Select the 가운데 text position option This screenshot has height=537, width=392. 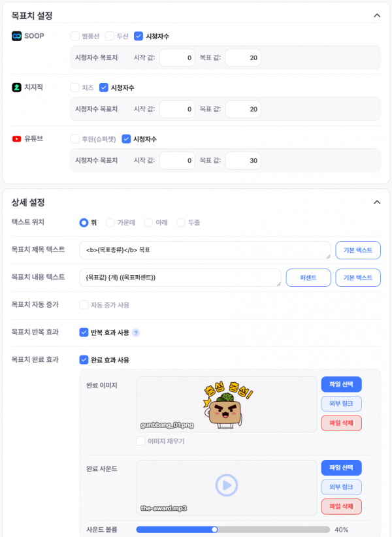click(x=110, y=223)
